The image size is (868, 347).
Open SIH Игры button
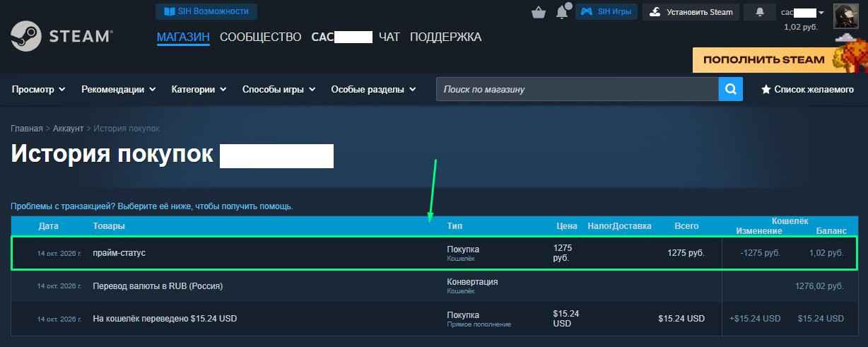point(606,11)
